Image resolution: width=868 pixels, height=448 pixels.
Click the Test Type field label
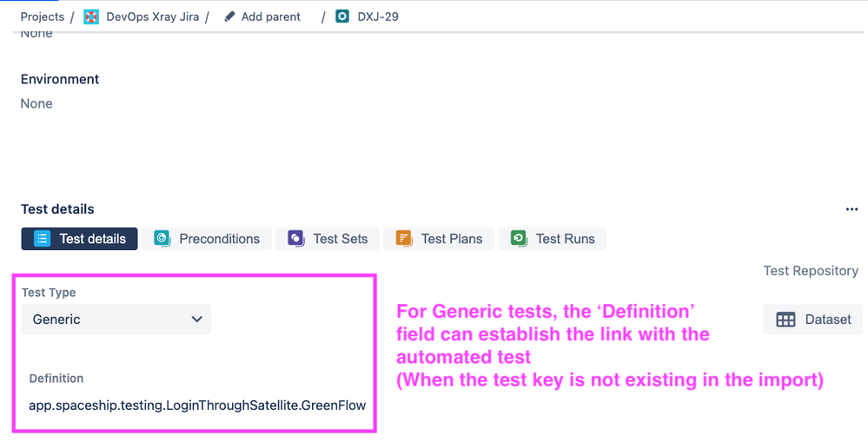(49, 293)
